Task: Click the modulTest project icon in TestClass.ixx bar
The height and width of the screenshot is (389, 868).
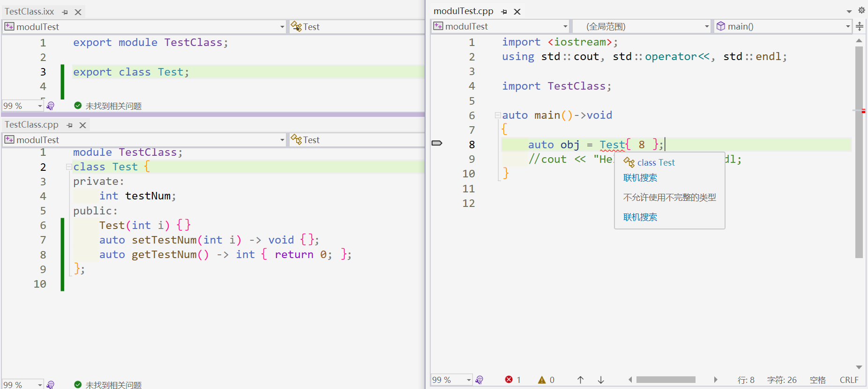Action: tap(9, 27)
